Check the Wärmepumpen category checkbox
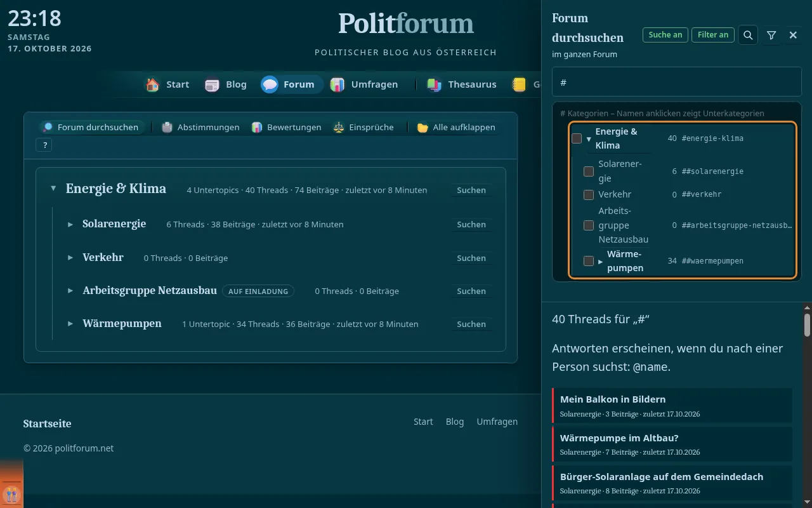Viewport: 812px width, 508px height. coord(589,261)
